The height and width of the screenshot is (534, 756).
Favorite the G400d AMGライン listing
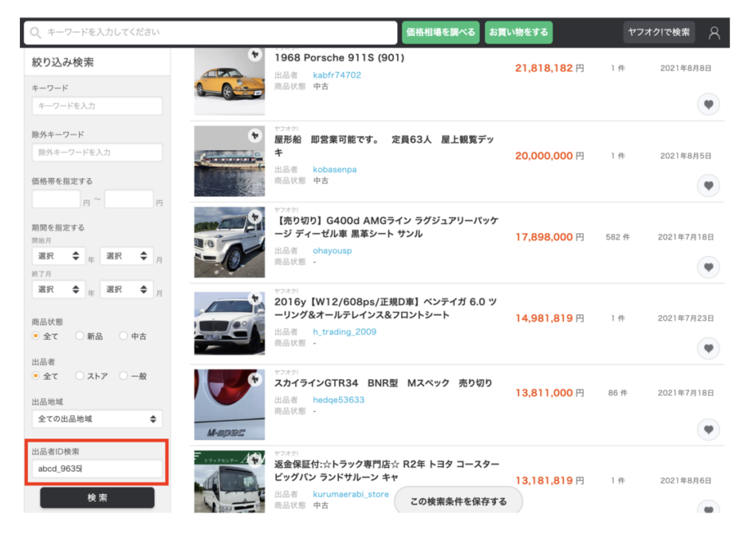[708, 267]
